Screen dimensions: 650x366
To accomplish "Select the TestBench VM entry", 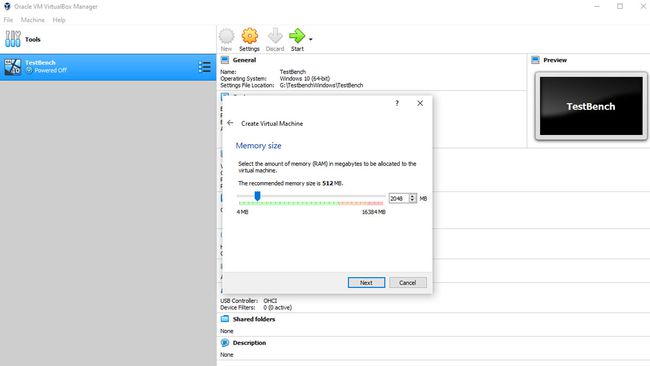I will (108, 67).
